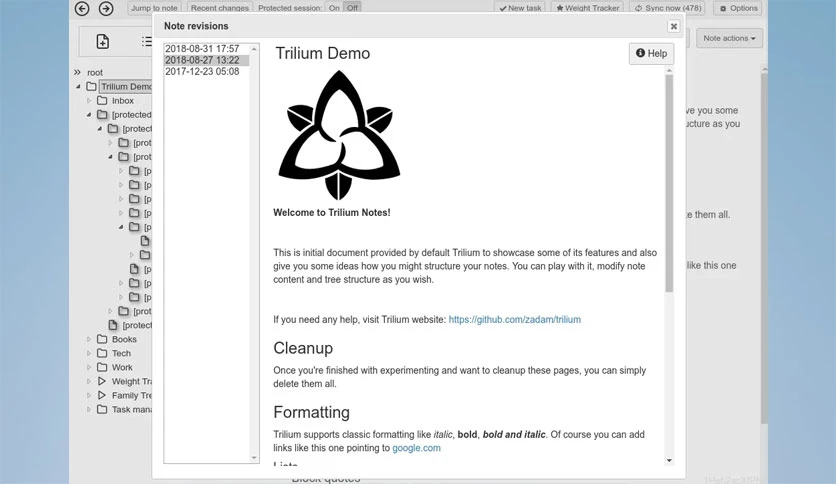Expand the Work folder
836x484 pixels.
(89, 367)
